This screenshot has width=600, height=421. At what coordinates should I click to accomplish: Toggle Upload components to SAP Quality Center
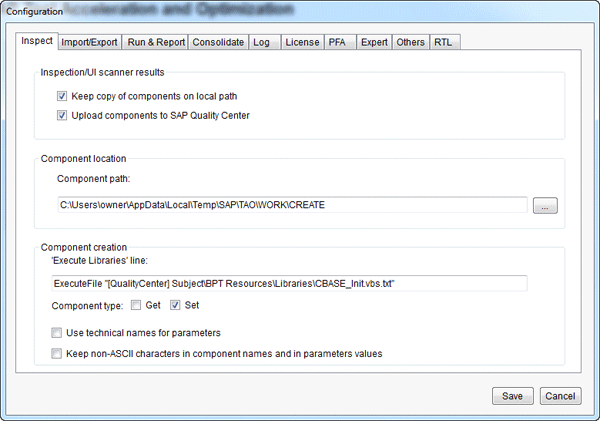tap(62, 115)
